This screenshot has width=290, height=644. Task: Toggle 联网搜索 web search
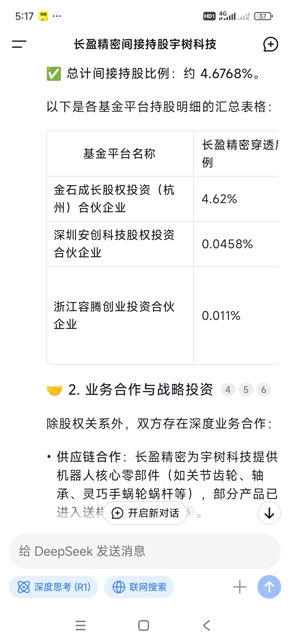(x=139, y=587)
